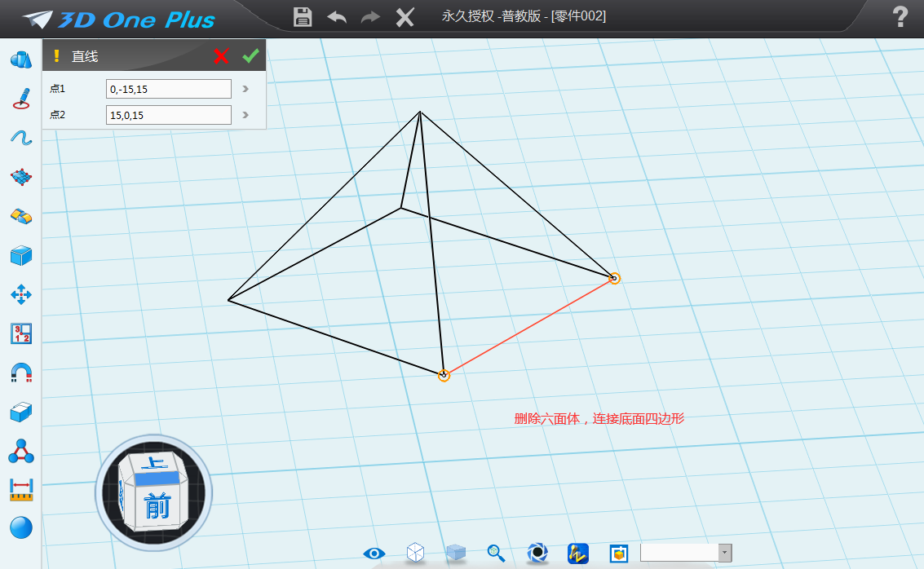Activate the magnet snap tool
The image size is (924, 569).
(x=21, y=373)
